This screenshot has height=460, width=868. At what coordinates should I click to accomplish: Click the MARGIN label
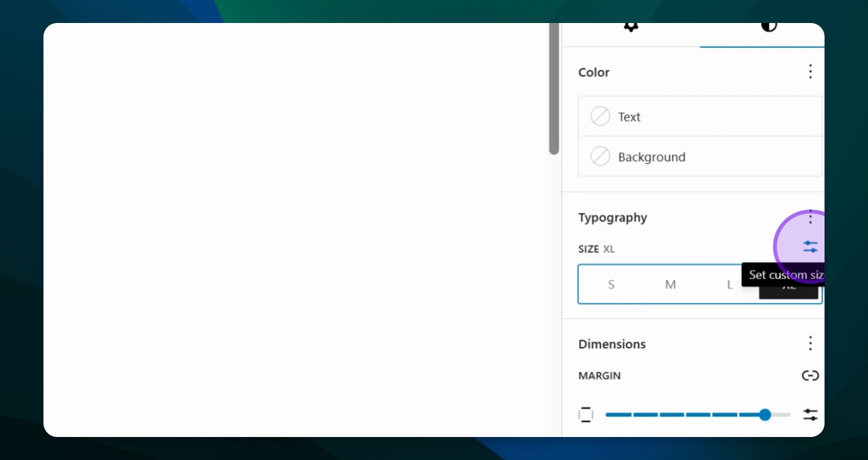point(600,376)
